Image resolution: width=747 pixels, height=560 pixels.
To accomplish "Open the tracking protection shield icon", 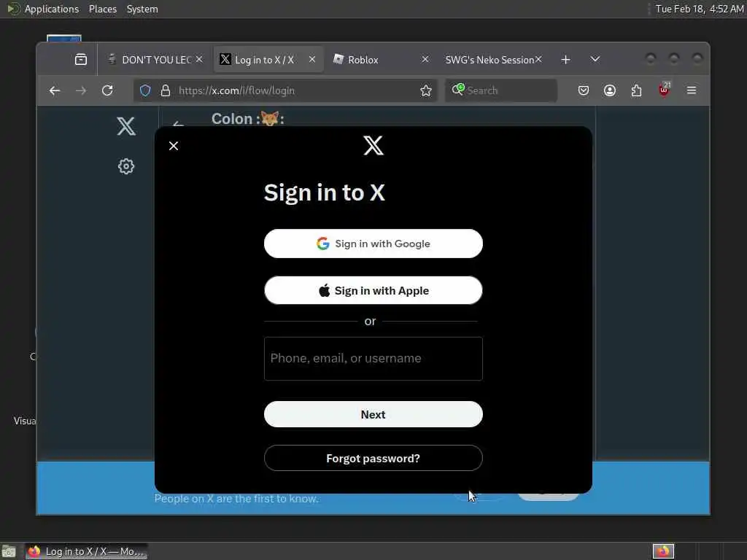I will [x=145, y=90].
